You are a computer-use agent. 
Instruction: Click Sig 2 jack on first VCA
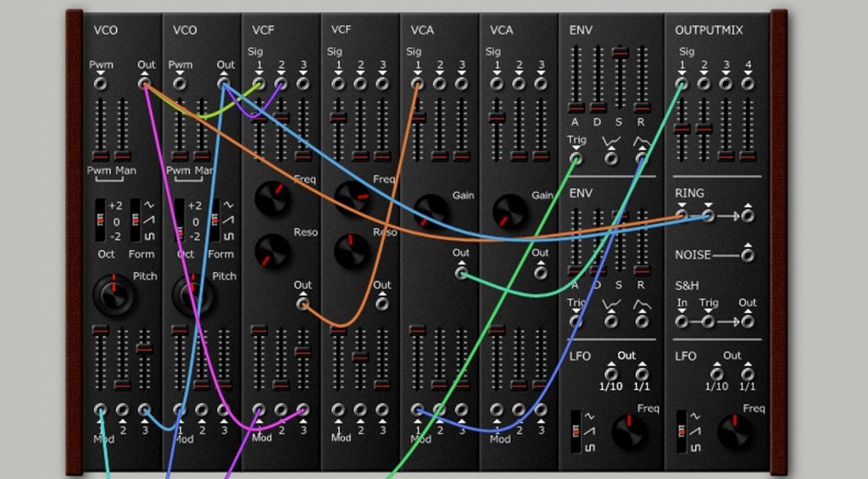pos(440,84)
